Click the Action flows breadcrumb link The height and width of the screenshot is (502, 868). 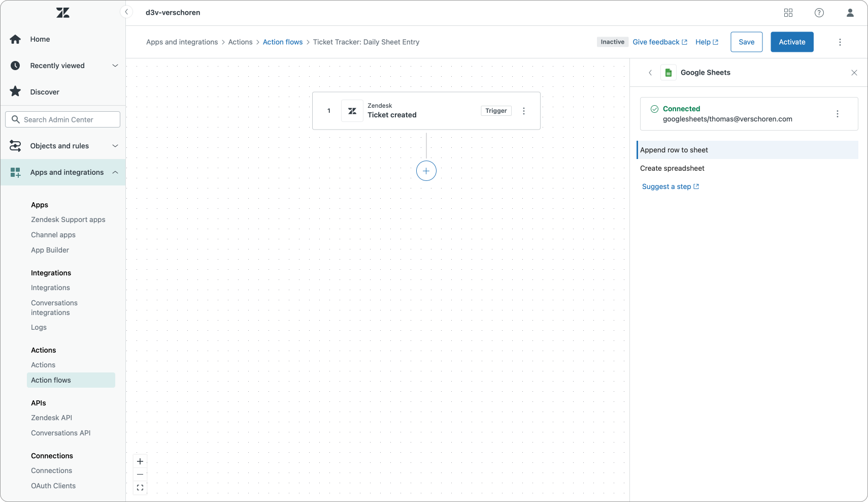[283, 42]
